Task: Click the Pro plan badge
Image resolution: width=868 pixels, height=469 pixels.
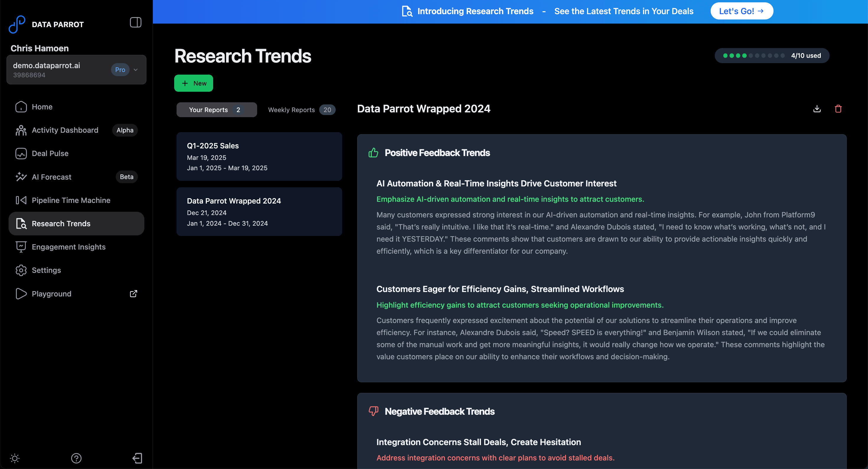Action: 120,70
